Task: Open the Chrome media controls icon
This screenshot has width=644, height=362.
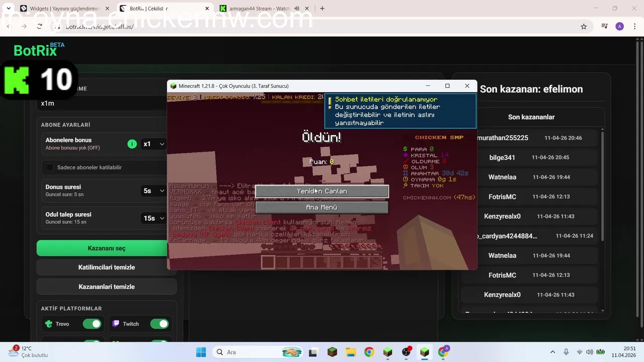Action: pos(605,27)
